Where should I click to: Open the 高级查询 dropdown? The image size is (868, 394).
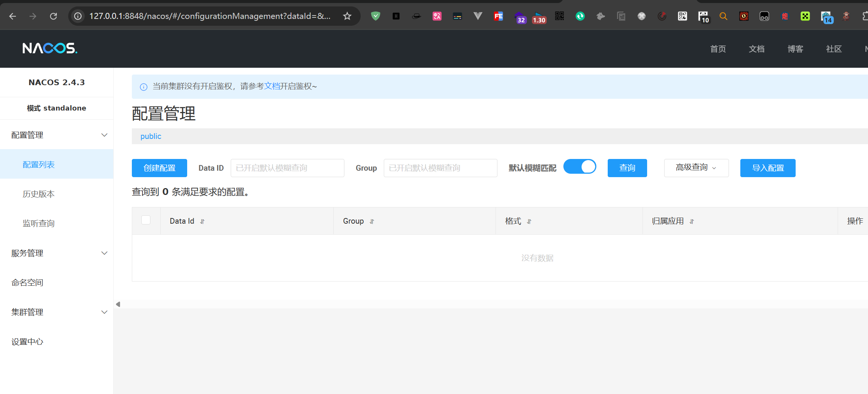[696, 168]
